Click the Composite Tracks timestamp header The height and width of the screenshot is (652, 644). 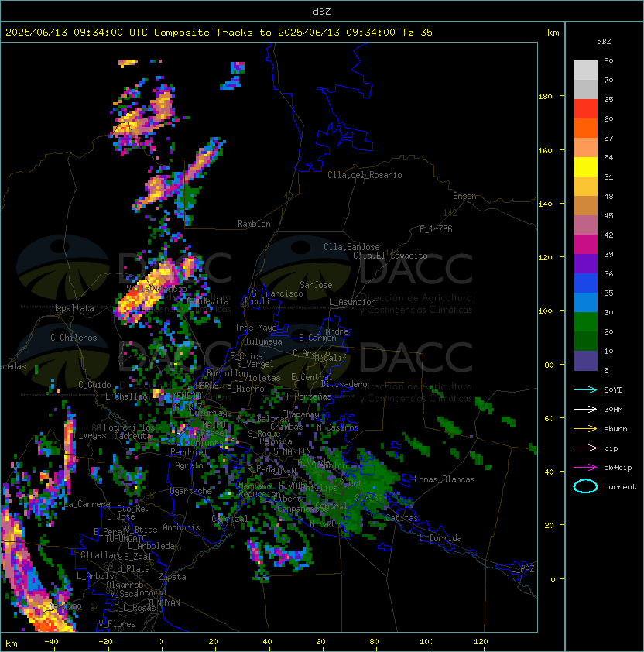click(x=219, y=33)
